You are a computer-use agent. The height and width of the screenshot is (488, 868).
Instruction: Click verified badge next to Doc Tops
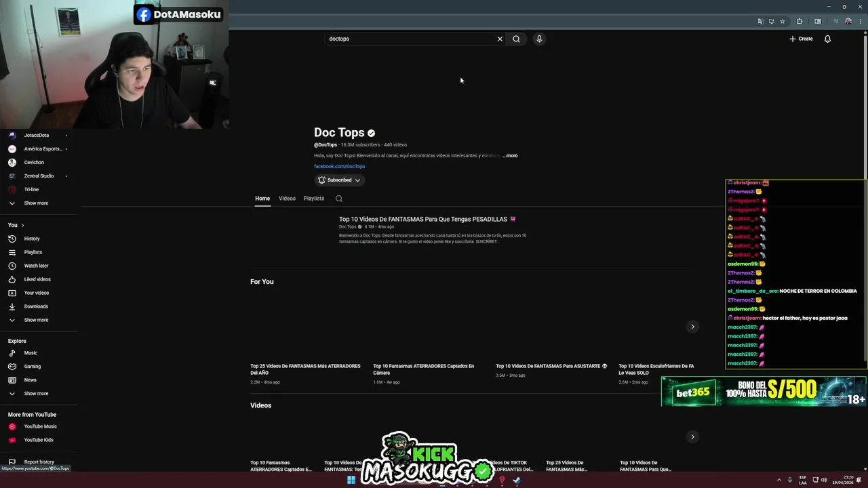[x=371, y=133]
